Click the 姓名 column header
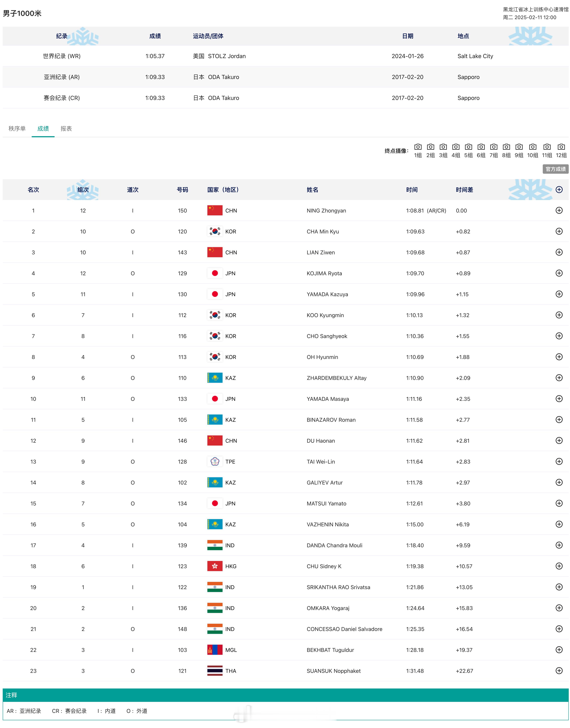Image resolution: width=570 pixels, height=728 pixels. 312,190
